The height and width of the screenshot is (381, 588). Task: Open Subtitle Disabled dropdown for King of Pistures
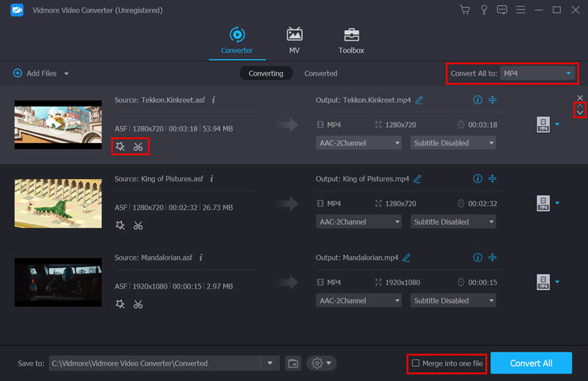click(452, 222)
